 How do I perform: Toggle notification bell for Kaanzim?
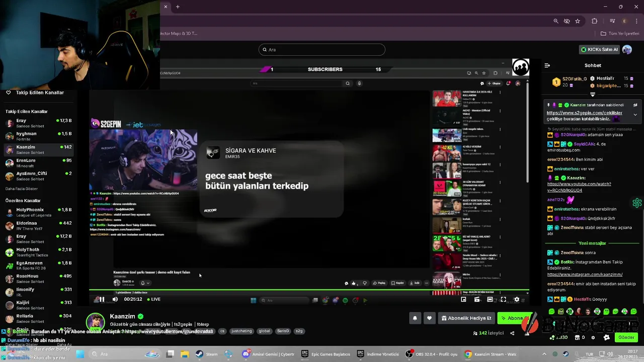click(x=415, y=318)
